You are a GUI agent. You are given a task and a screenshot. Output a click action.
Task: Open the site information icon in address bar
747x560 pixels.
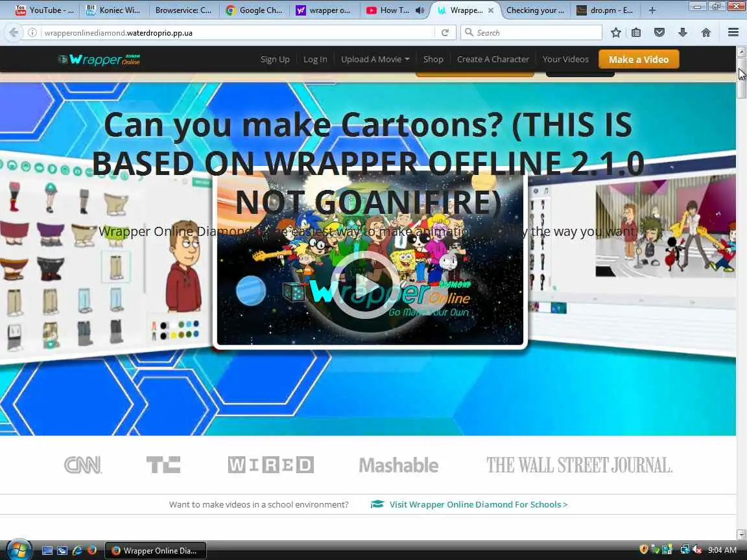coord(32,32)
